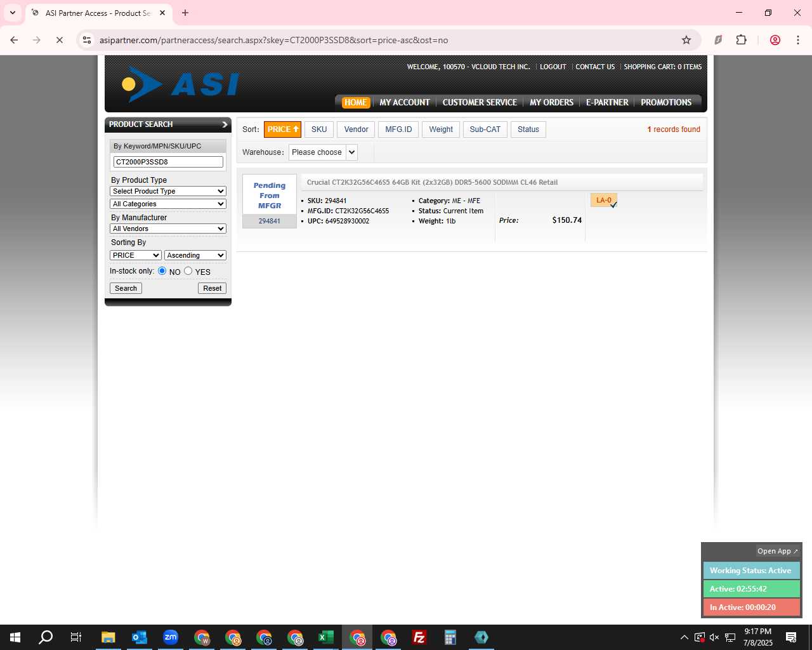
Task: Sort results by SKU
Action: click(319, 129)
